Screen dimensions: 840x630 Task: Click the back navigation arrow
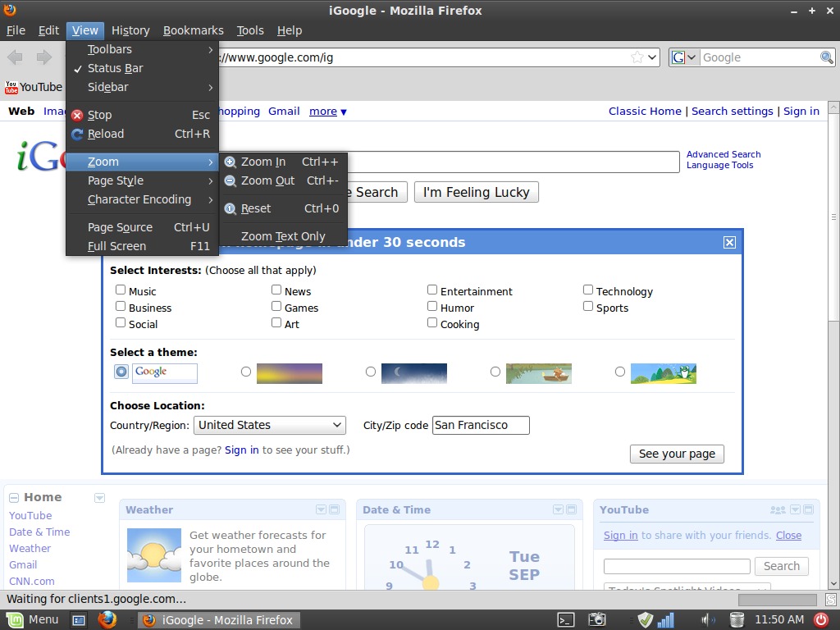(x=15, y=57)
